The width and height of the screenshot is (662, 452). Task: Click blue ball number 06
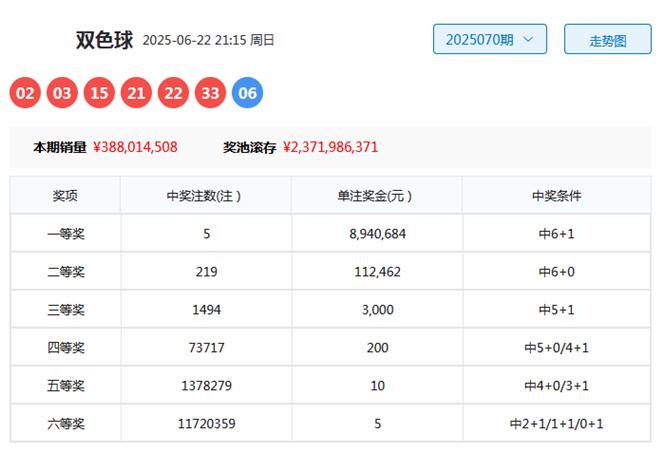(x=247, y=92)
